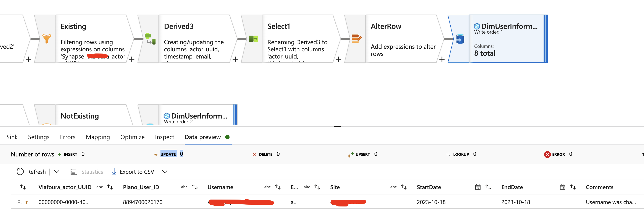Click the AlterRow transformation icon

click(356, 39)
